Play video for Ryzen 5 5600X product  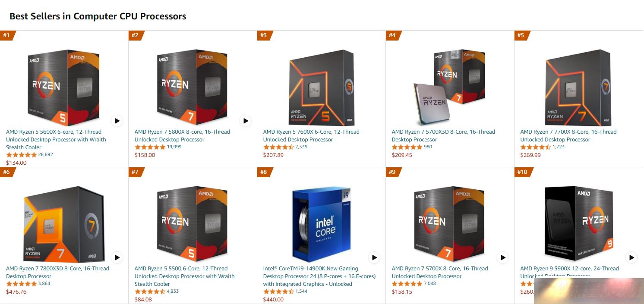click(x=117, y=121)
